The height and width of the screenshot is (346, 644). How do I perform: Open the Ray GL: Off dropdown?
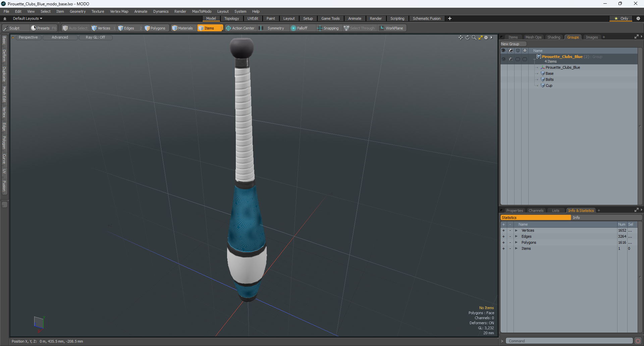tap(95, 38)
